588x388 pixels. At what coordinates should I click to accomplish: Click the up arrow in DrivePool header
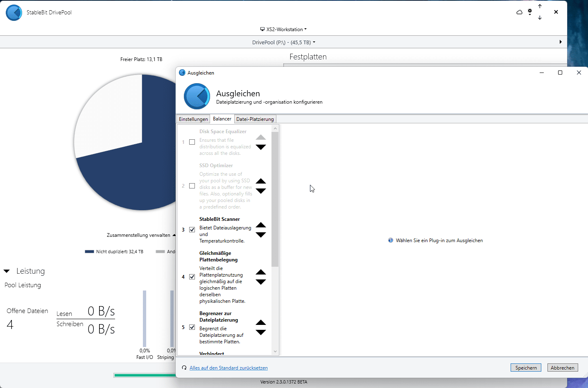click(x=540, y=6)
